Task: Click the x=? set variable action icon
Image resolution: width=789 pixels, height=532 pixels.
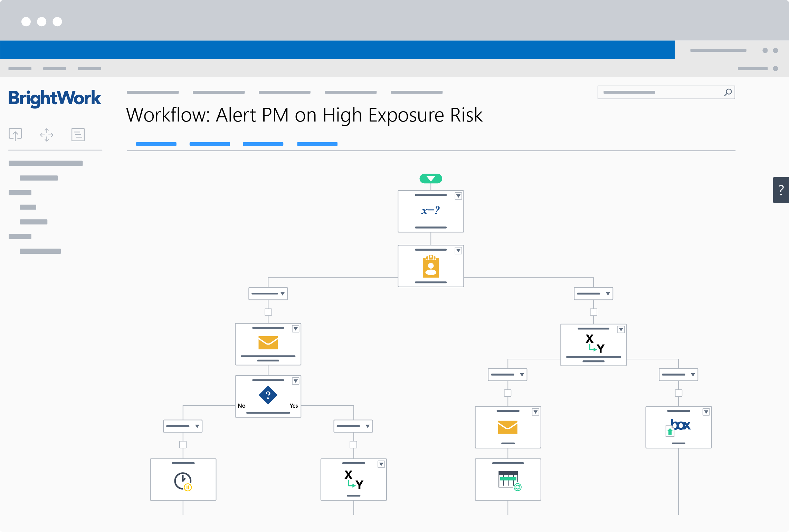Action: coord(430,210)
